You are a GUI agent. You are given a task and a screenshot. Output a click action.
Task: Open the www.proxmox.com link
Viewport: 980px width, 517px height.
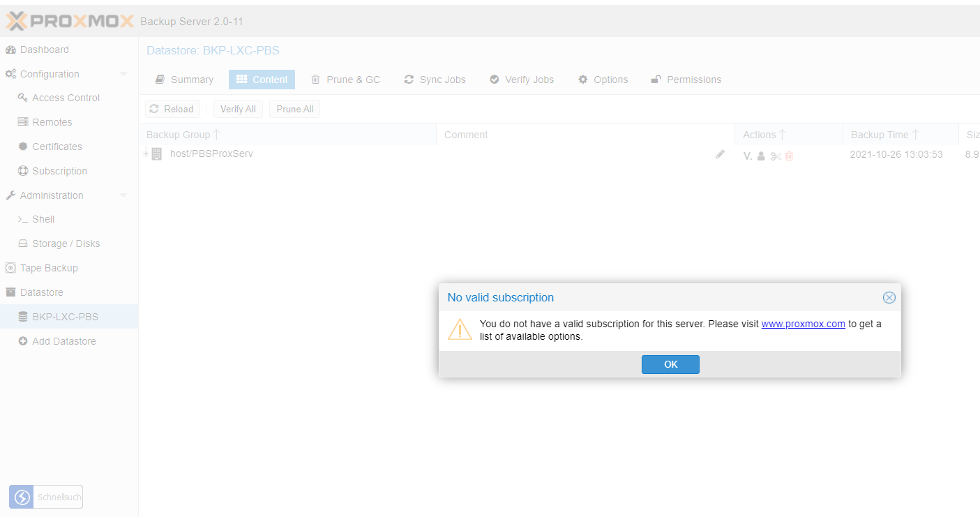(804, 324)
